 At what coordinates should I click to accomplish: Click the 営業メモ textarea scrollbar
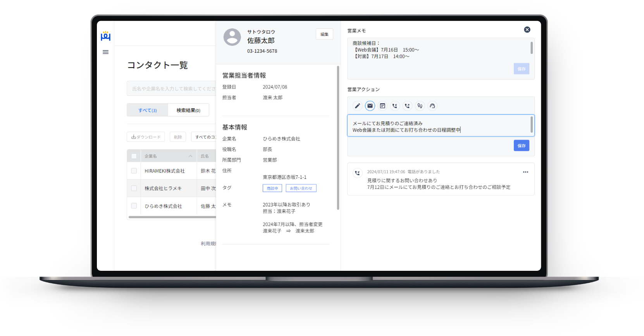(532, 48)
